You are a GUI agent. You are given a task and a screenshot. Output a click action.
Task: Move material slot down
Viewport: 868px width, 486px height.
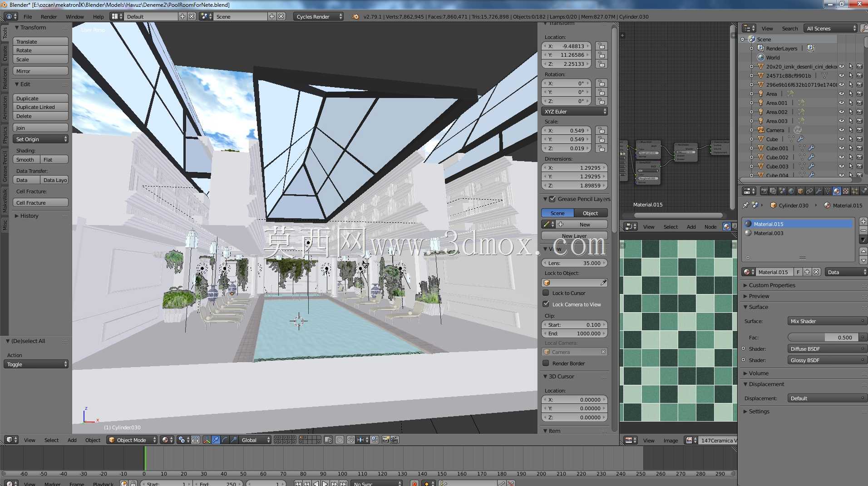(863, 260)
